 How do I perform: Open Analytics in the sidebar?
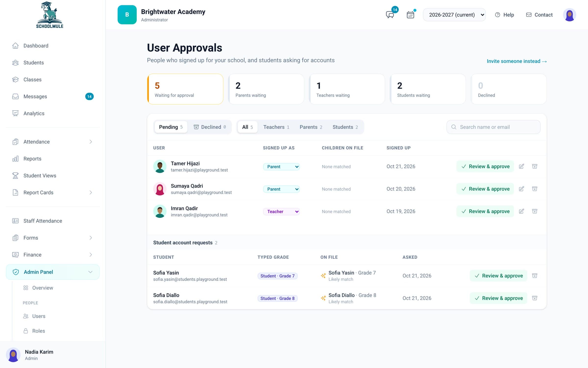click(x=53, y=113)
